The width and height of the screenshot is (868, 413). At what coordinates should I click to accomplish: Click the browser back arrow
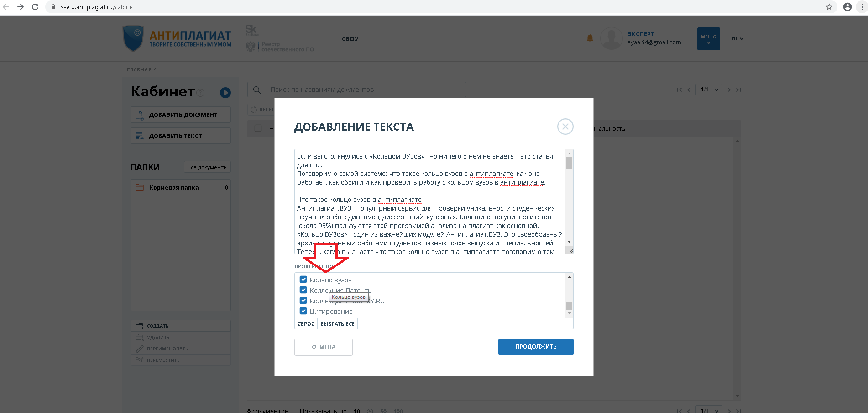click(x=6, y=7)
